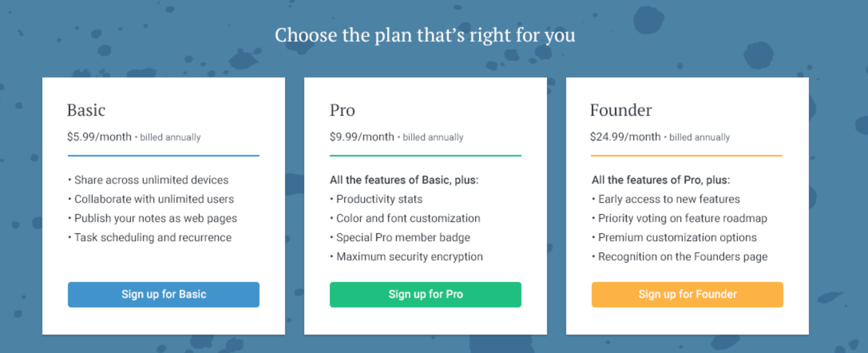The image size is (868, 353).
Task: Click 'Early access to new features'
Action: pos(669,199)
